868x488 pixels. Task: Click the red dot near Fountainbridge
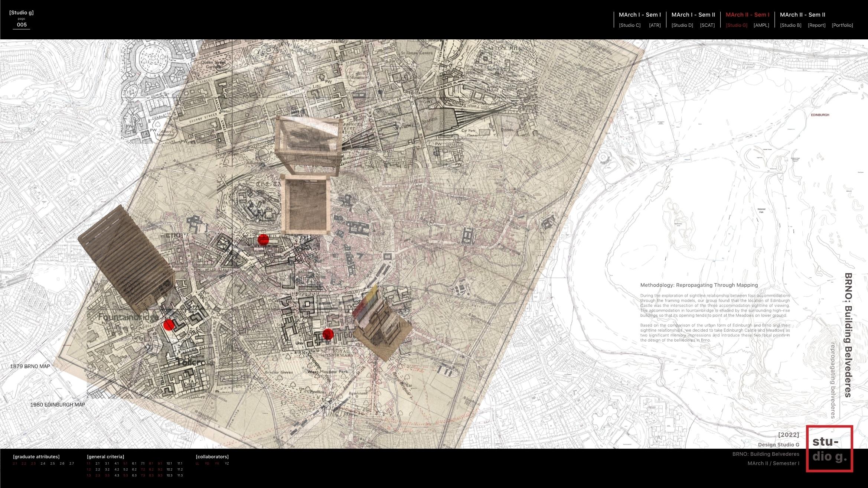point(169,325)
